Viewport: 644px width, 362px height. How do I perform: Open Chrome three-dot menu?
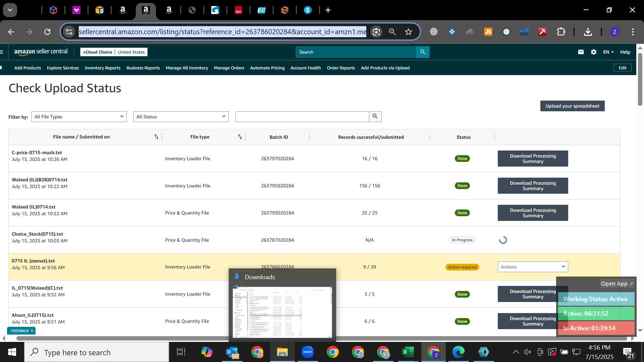tap(633, 32)
